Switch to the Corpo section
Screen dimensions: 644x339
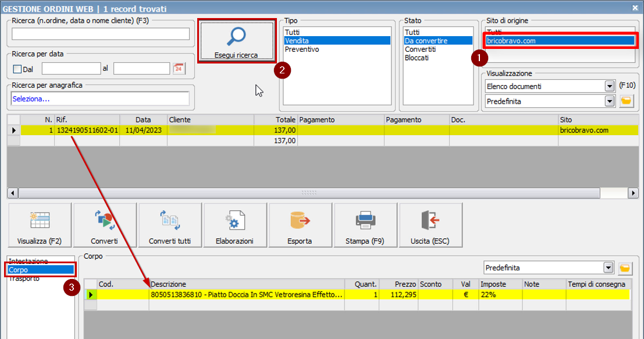[41, 270]
